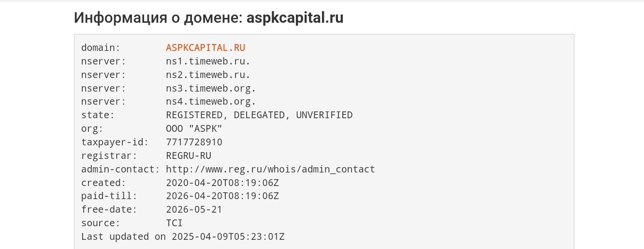
Task: Click the state value REGISTERED, DELEGATED, UNVERIFIED
Action: coord(259,115)
